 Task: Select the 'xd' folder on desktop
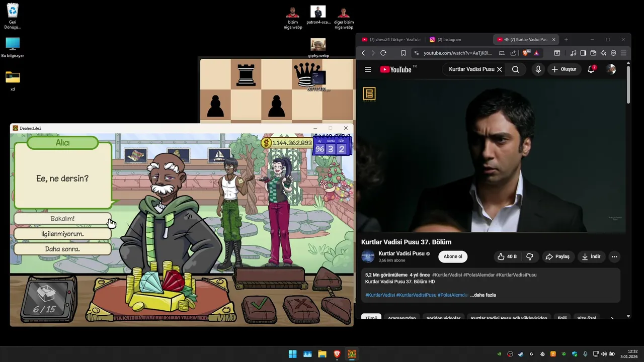(13, 80)
